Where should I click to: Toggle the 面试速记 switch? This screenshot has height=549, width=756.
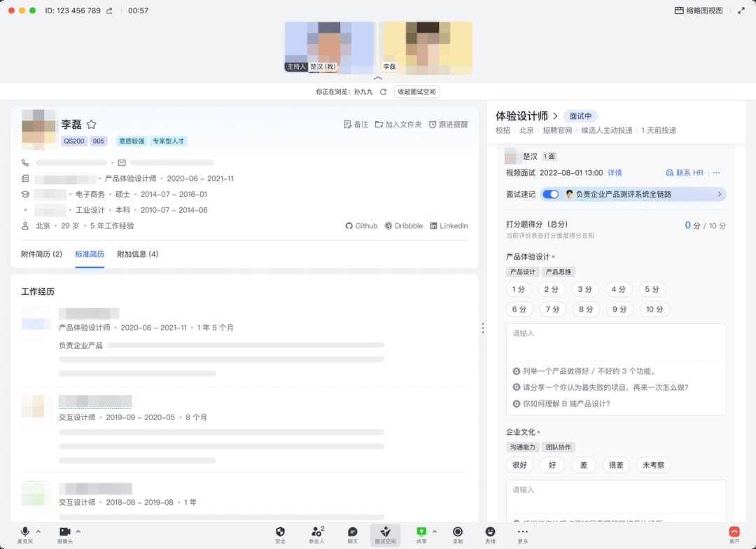click(x=550, y=194)
